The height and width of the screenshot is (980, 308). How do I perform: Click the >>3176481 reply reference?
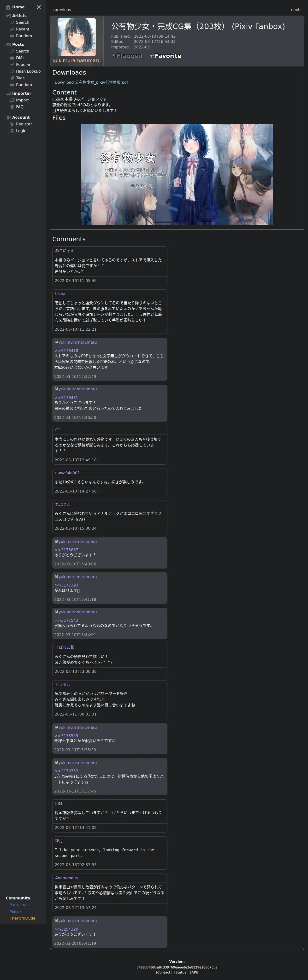(66, 398)
